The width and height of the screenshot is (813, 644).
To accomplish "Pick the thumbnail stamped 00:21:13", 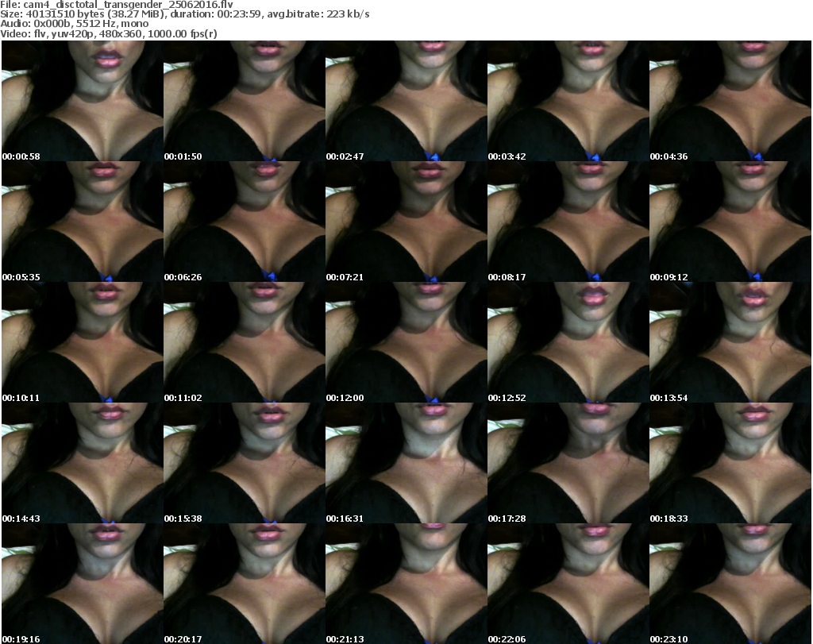I will click(406, 584).
